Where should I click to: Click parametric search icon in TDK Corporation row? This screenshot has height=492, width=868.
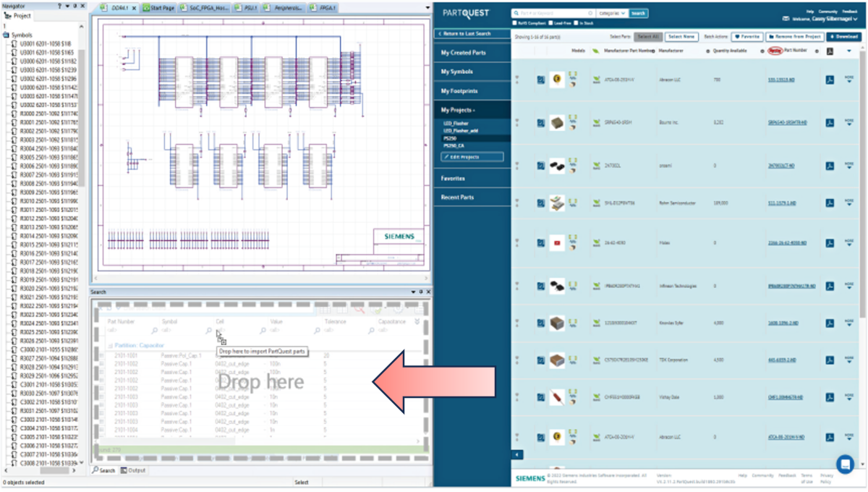point(540,360)
